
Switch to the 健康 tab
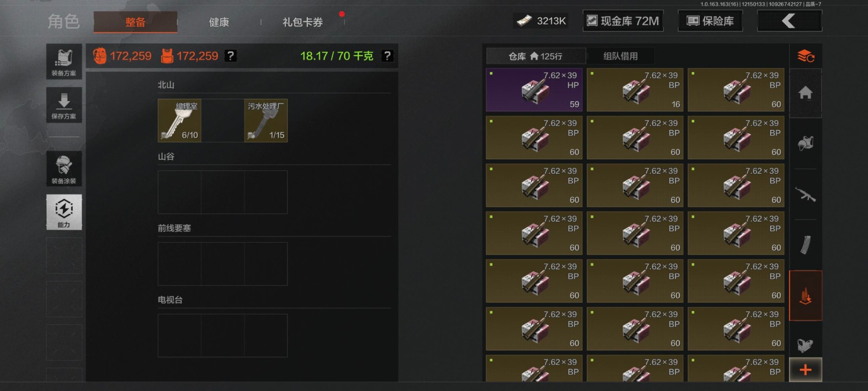(219, 22)
